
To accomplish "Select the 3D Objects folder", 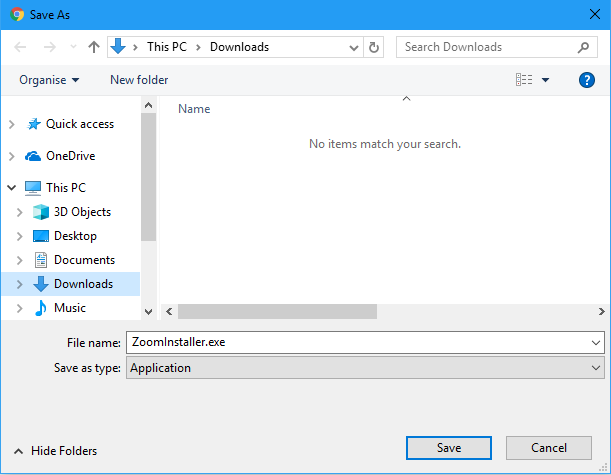I will click(81, 212).
